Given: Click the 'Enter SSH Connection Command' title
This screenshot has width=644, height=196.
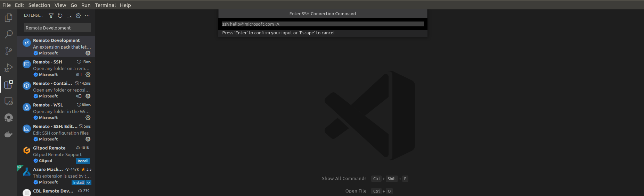Looking at the screenshot, I should tap(323, 14).
